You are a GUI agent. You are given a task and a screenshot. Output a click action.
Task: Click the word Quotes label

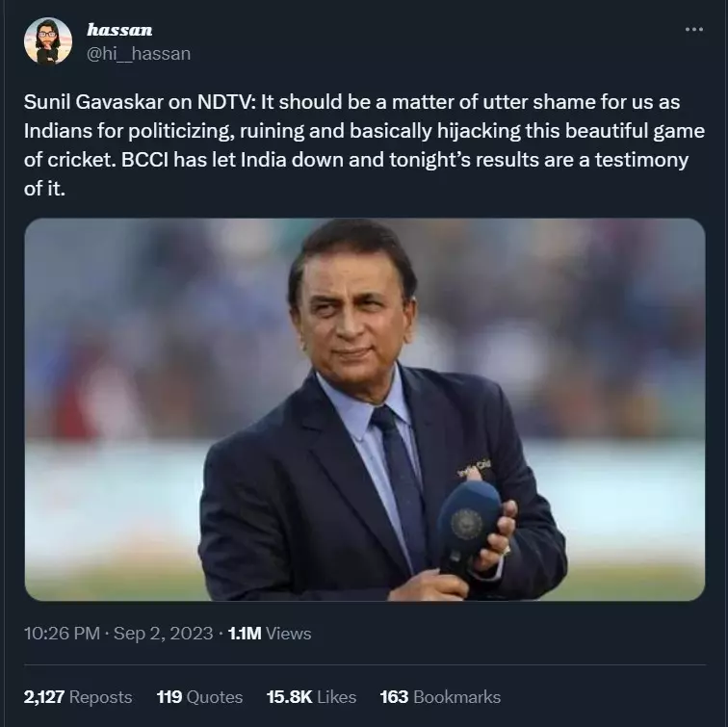tap(215, 697)
